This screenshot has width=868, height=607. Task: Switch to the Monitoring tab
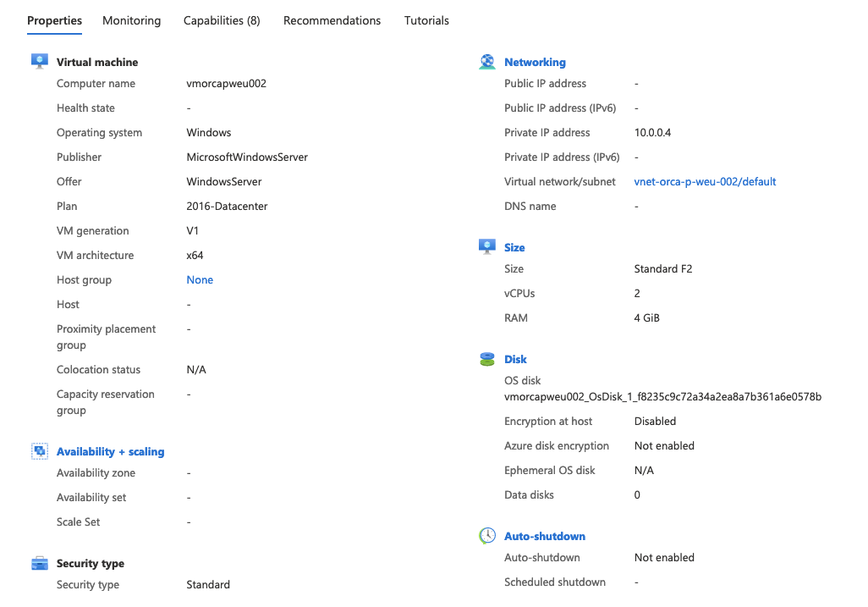[131, 20]
